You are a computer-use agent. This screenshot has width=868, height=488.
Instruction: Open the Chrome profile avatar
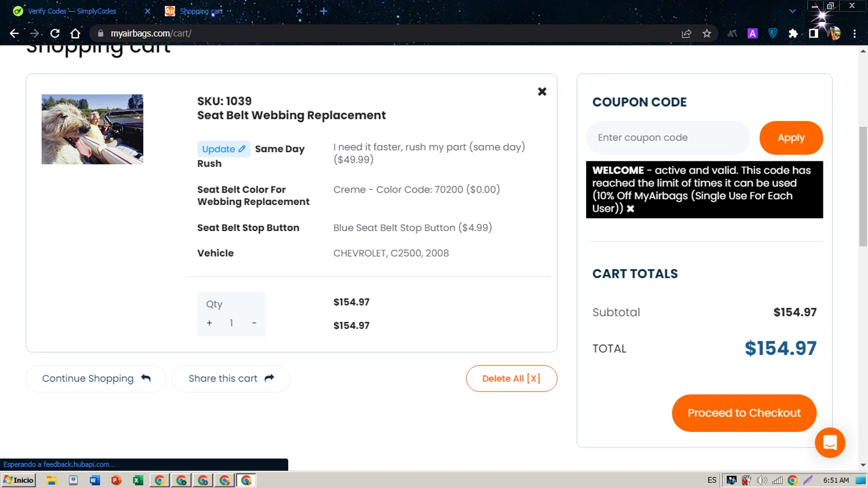pos(834,34)
